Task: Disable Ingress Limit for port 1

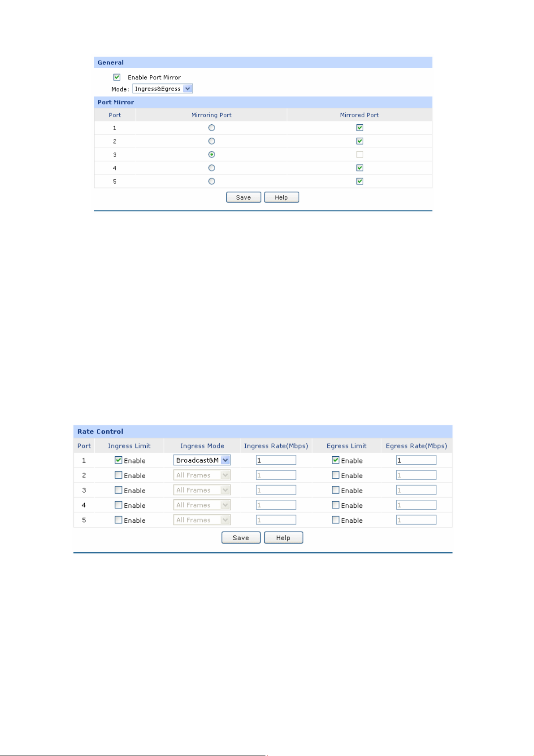Action: tap(118, 460)
